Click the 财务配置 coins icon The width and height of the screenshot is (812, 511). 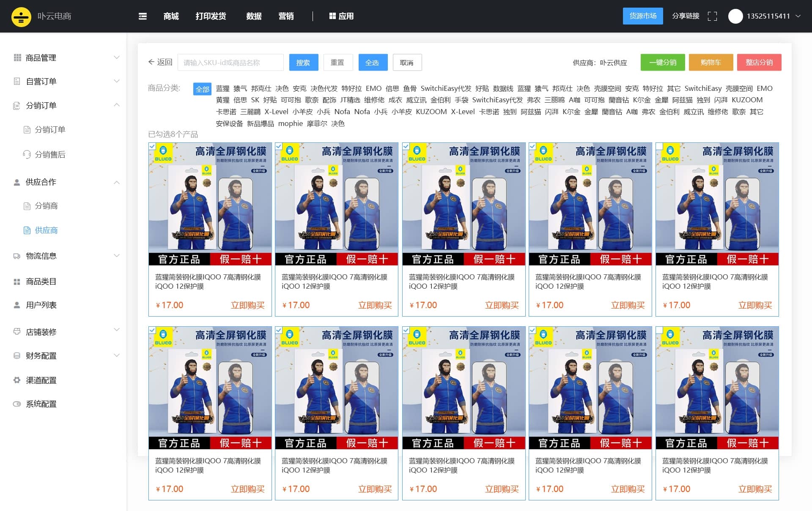[17, 355]
